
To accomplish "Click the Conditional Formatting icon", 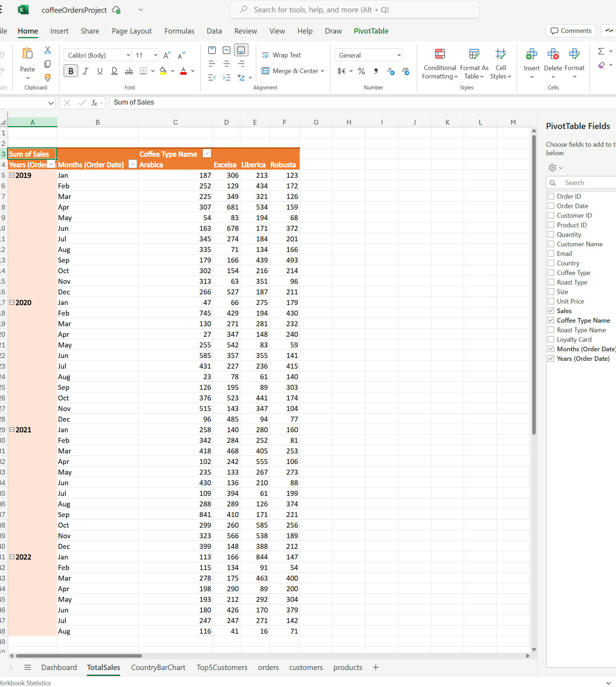I will [439, 54].
